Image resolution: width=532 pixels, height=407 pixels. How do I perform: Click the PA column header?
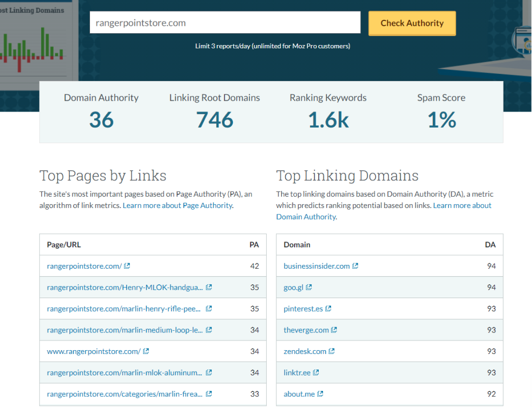point(254,245)
